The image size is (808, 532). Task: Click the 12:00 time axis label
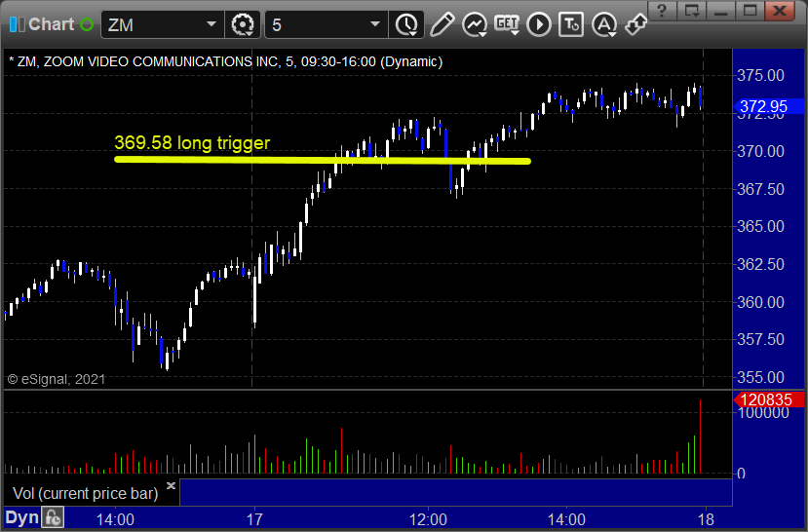click(428, 519)
